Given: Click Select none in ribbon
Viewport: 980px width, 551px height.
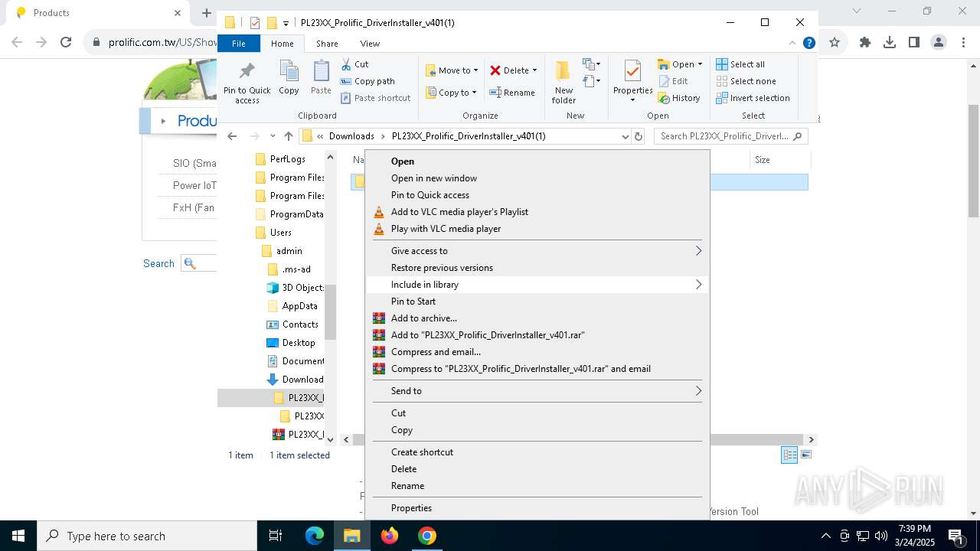Looking at the screenshot, I should [x=746, y=81].
